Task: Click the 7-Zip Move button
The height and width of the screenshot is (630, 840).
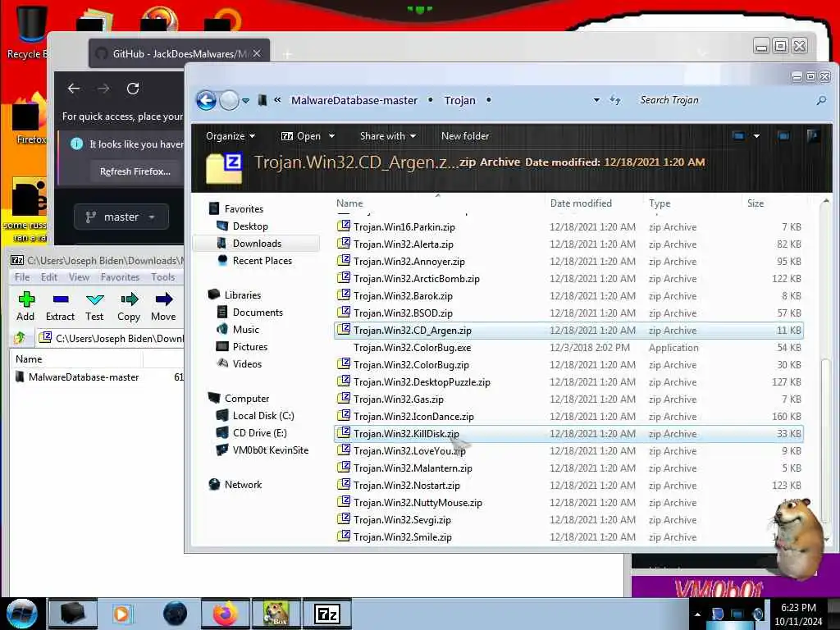Action: pyautogui.click(x=163, y=306)
